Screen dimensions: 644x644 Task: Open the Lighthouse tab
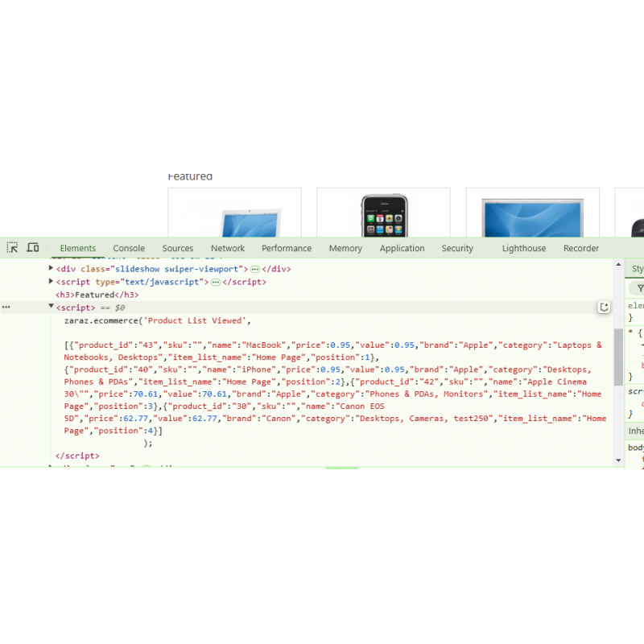pos(524,248)
